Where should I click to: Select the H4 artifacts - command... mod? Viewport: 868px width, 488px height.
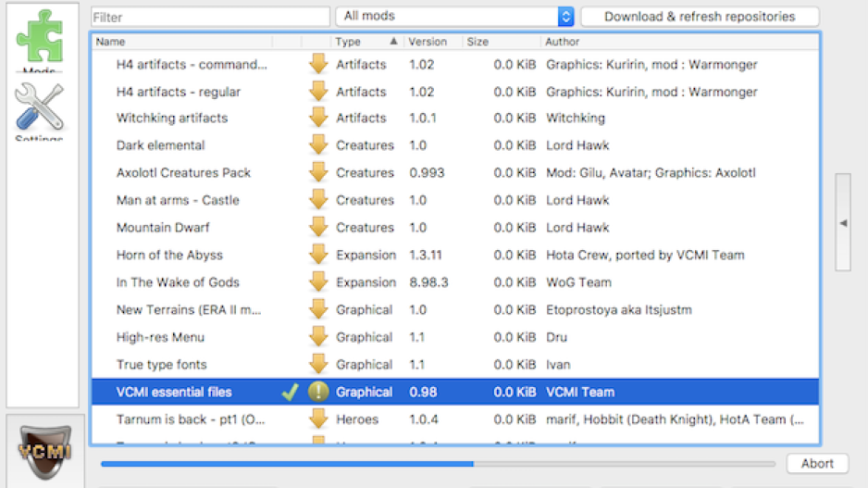pos(192,64)
